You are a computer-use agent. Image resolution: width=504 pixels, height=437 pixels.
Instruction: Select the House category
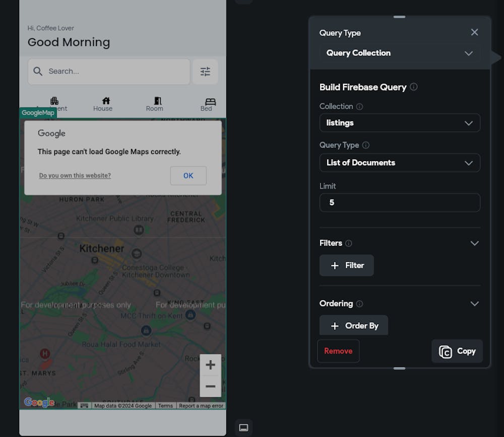[103, 104]
